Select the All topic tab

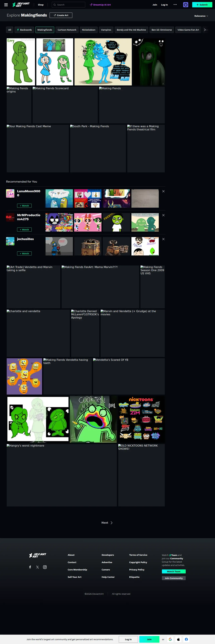10,30
